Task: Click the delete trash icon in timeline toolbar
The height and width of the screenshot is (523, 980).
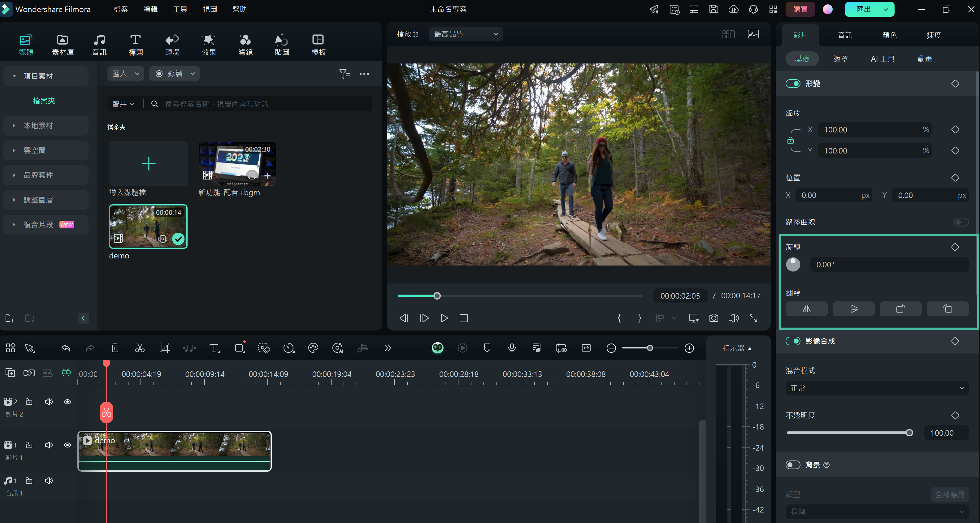Action: (x=115, y=348)
